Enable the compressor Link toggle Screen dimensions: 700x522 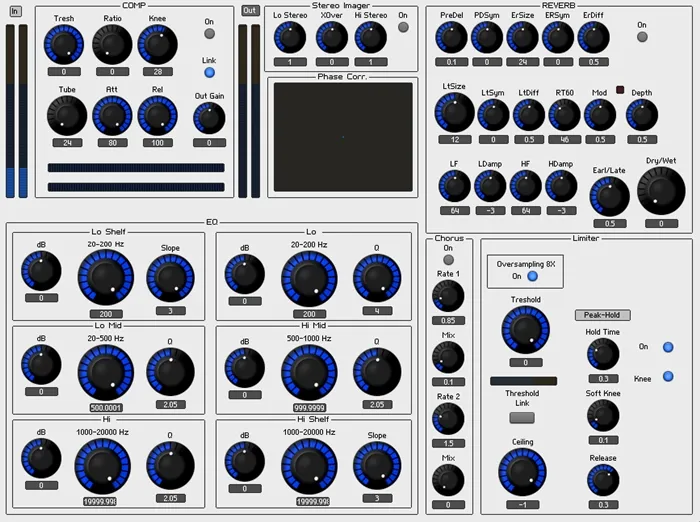click(209, 72)
